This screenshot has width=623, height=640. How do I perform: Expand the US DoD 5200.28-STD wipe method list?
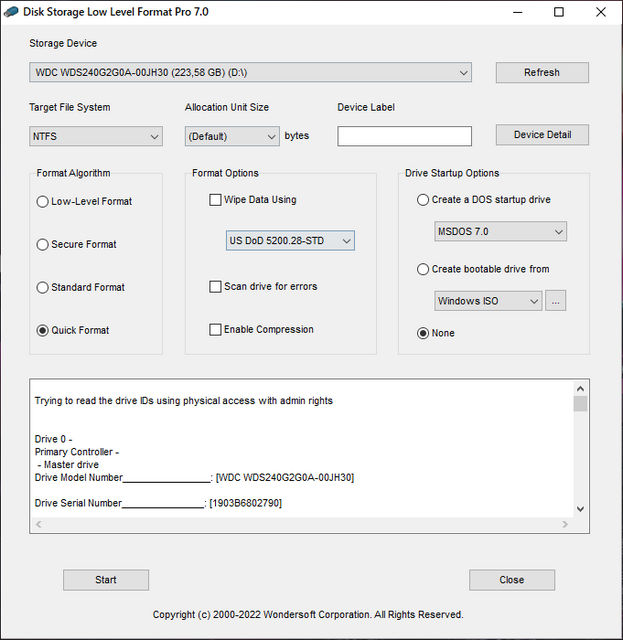pyautogui.click(x=290, y=241)
